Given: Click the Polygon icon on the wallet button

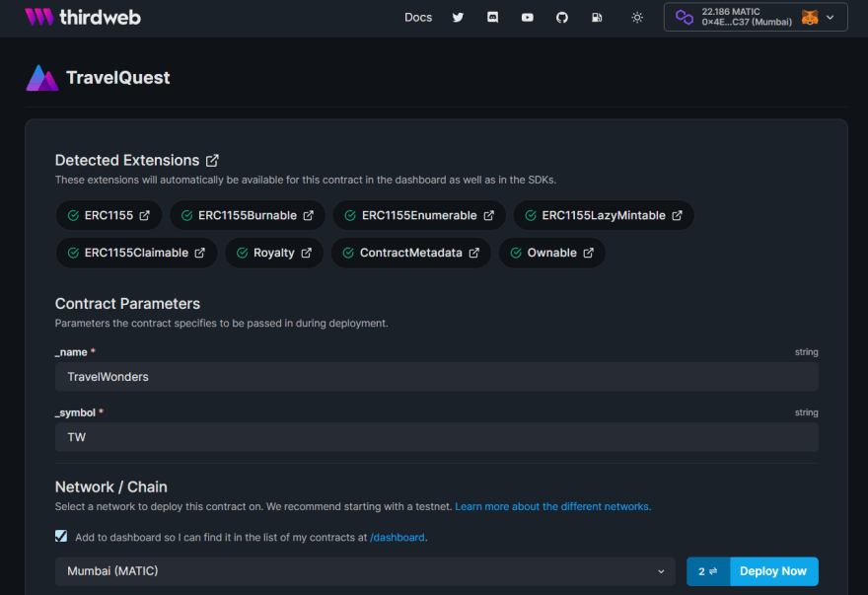Looking at the screenshot, I should coord(684,16).
